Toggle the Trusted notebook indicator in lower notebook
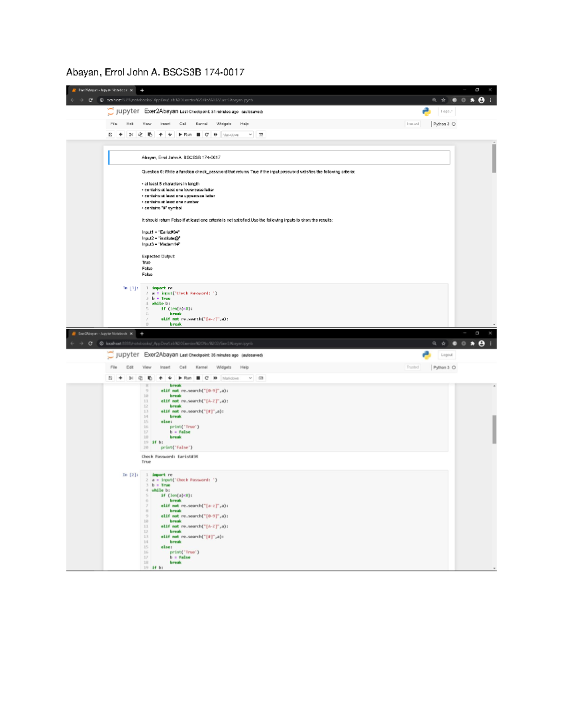The height and width of the screenshot is (728, 563). click(413, 368)
